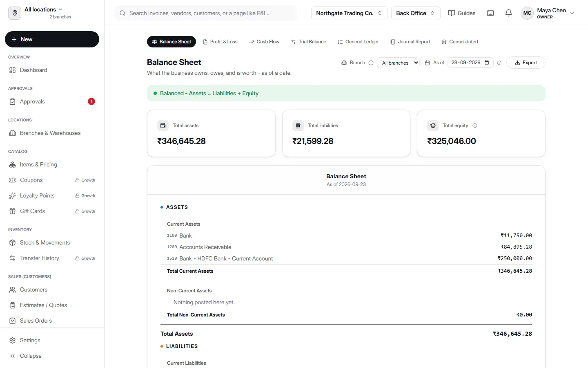Screen dimensions: 588x368
Task: Click the Accounts Receivable row label
Action: point(205,247)
